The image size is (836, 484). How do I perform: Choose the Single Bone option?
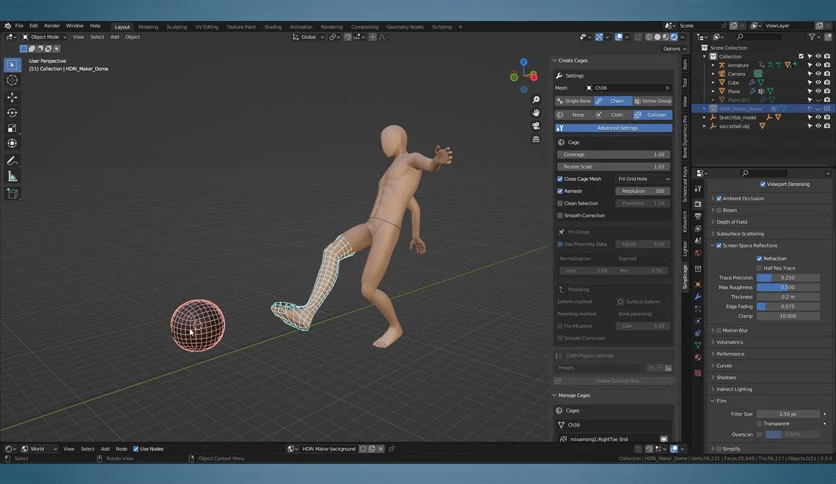574,101
